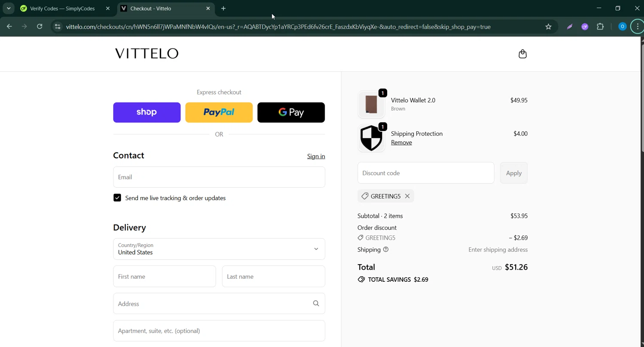
Task: Click the Discount code field
Action: pyautogui.click(x=426, y=173)
